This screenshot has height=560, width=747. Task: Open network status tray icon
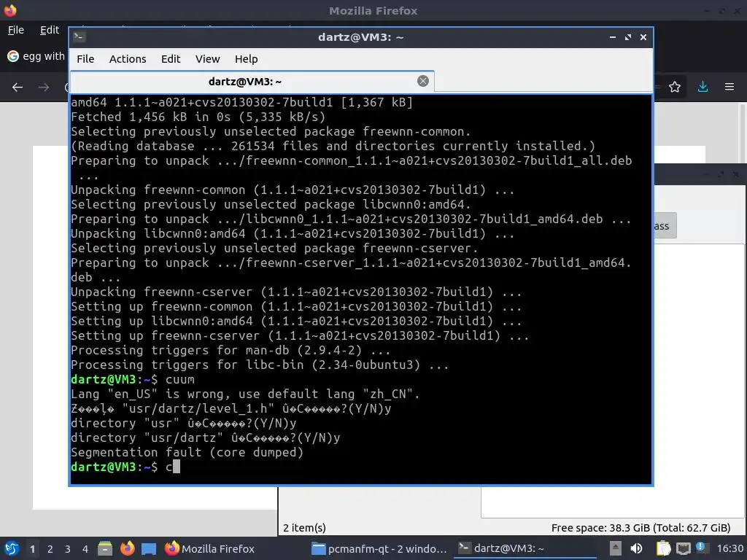coord(683,548)
